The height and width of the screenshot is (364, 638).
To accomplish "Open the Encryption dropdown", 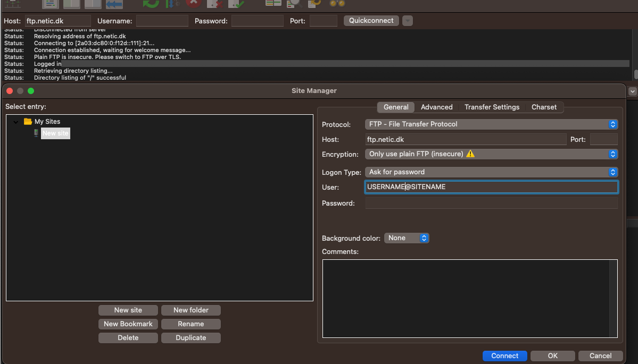I will [x=492, y=154].
